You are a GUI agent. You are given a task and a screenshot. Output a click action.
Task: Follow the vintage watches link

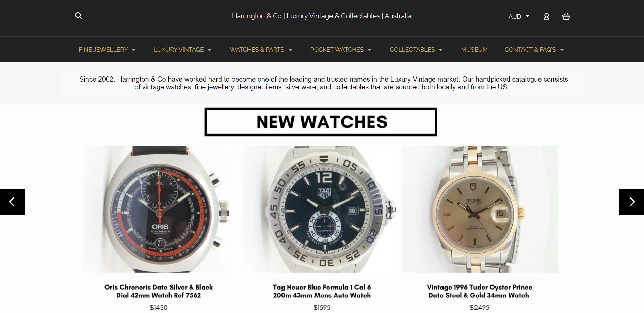166,87
